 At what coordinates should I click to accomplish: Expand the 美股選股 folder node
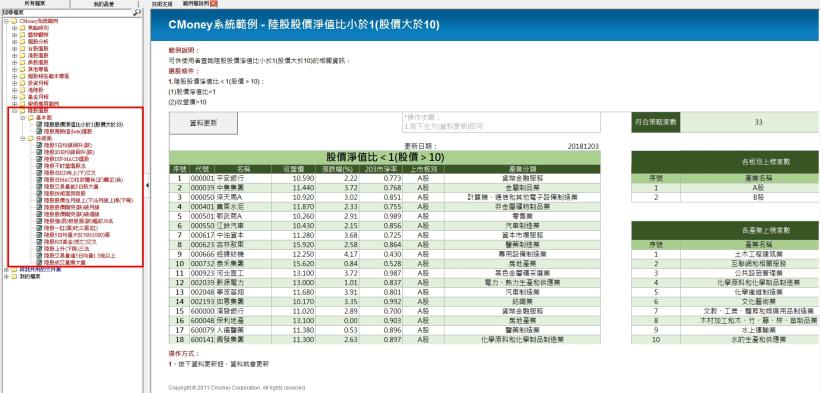point(14,62)
